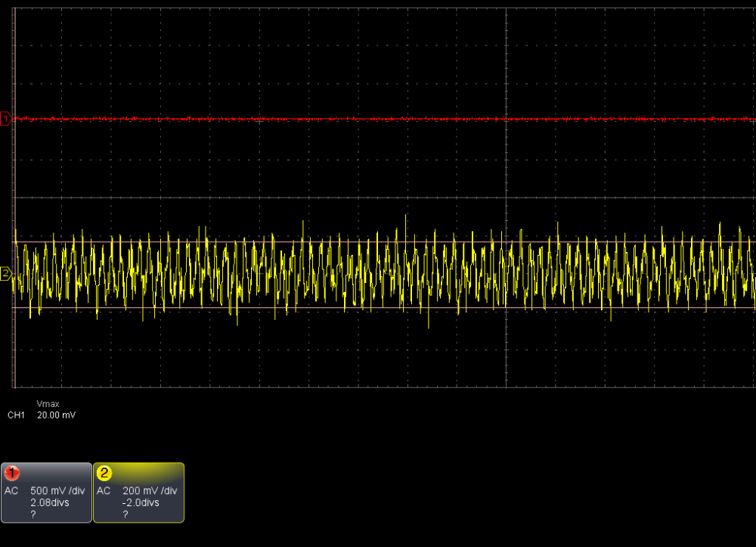Click the yellow channel 2 ground level marker

tap(6, 274)
